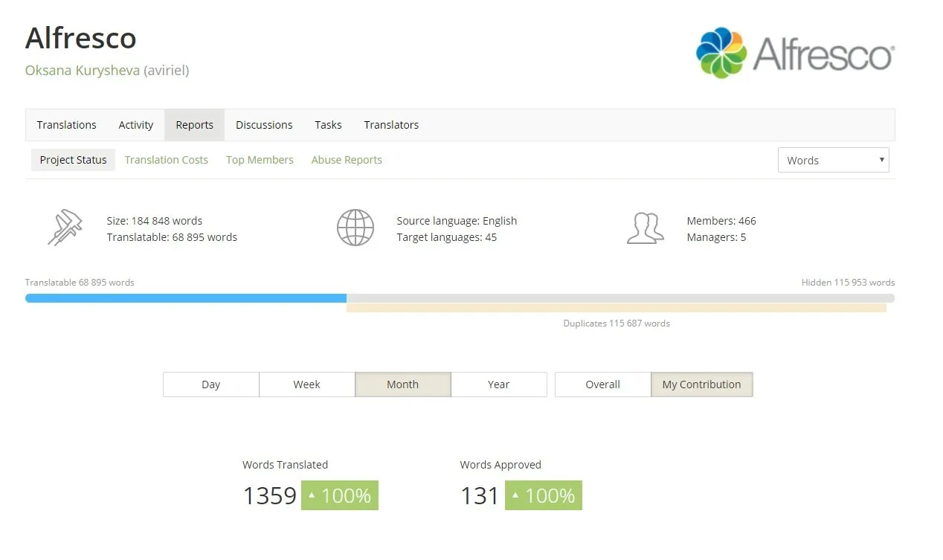The image size is (943, 560).
Task: Click the members people icon
Action: coord(645,228)
